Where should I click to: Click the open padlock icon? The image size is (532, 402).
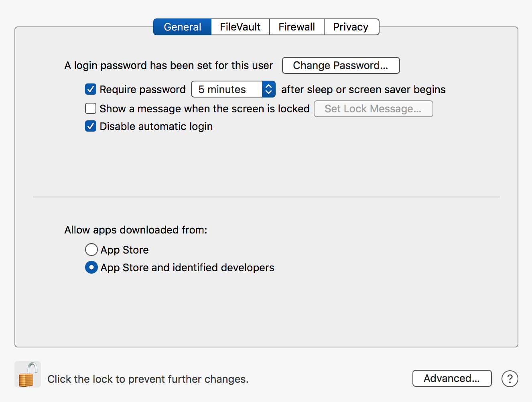coord(28,375)
